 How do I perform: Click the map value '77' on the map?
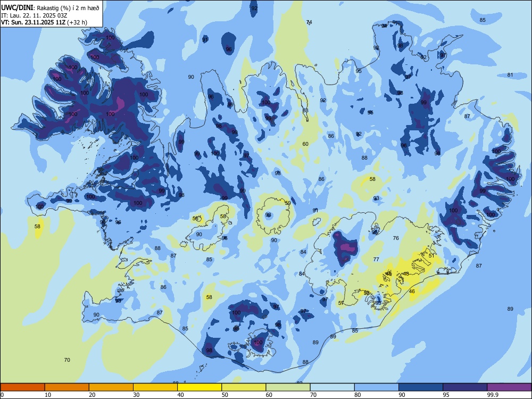pos(376,259)
